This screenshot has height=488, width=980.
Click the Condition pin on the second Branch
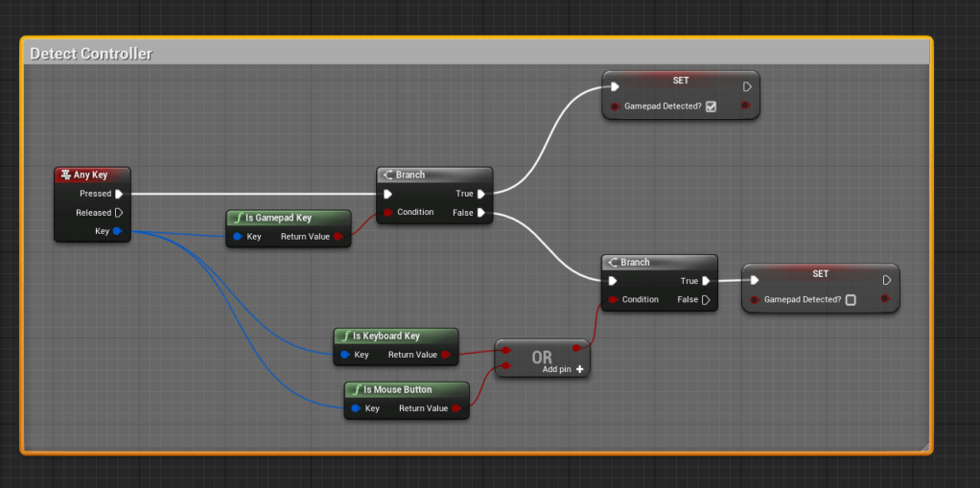pyautogui.click(x=612, y=300)
